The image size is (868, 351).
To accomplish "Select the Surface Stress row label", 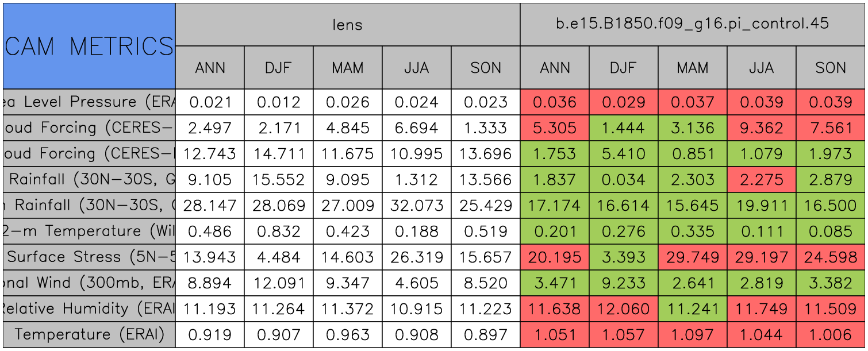I will 89,257.
